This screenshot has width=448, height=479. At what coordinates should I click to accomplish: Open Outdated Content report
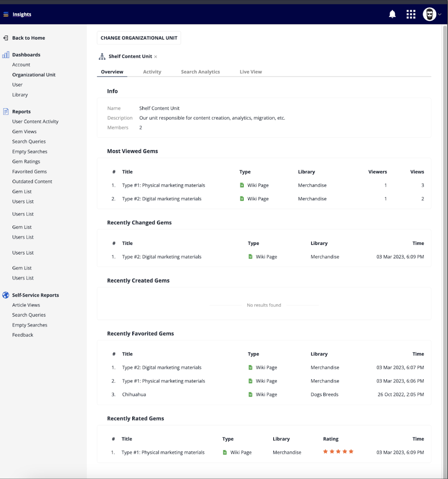pyautogui.click(x=32, y=182)
